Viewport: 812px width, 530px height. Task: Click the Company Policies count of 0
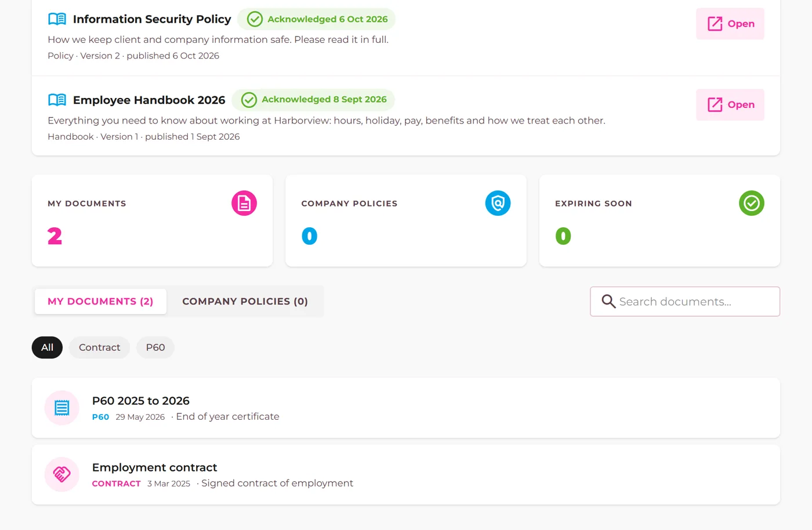[309, 236]
